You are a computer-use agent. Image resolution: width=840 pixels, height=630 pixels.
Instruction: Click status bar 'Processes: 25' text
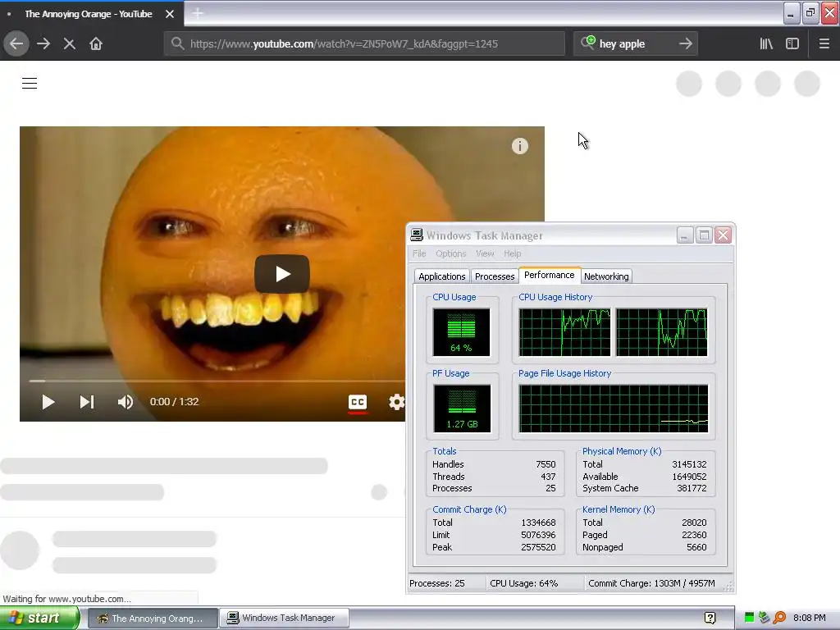click(437, 583)
